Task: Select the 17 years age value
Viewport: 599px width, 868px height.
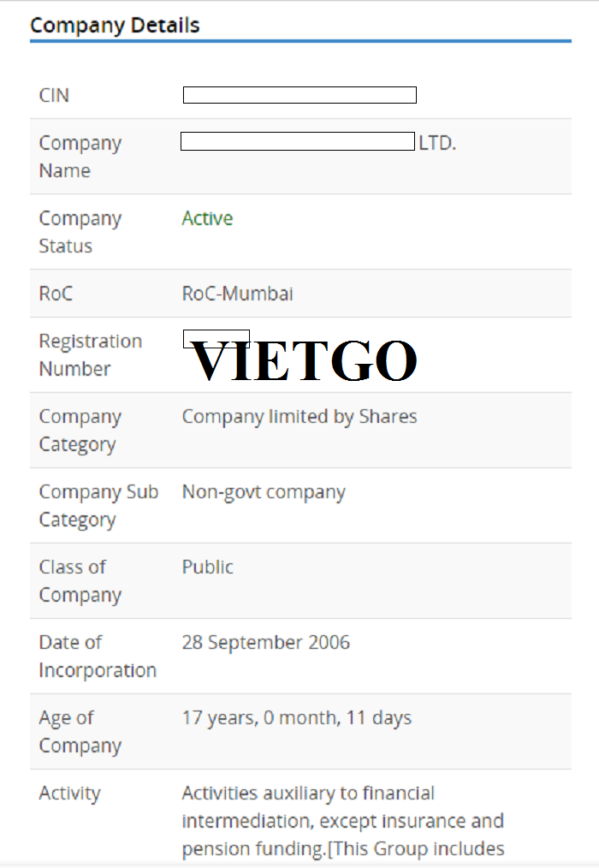Action: coord(297,717)
